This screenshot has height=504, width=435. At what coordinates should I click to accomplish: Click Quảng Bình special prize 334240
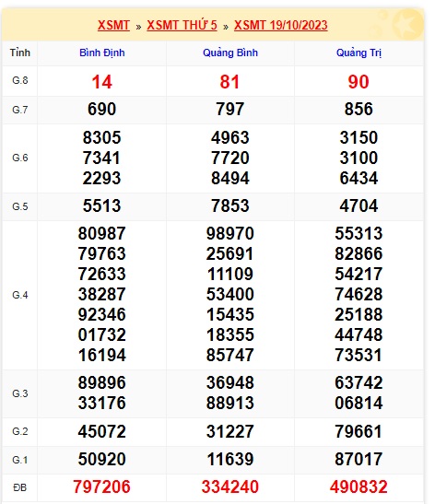(x=229, y=486)
